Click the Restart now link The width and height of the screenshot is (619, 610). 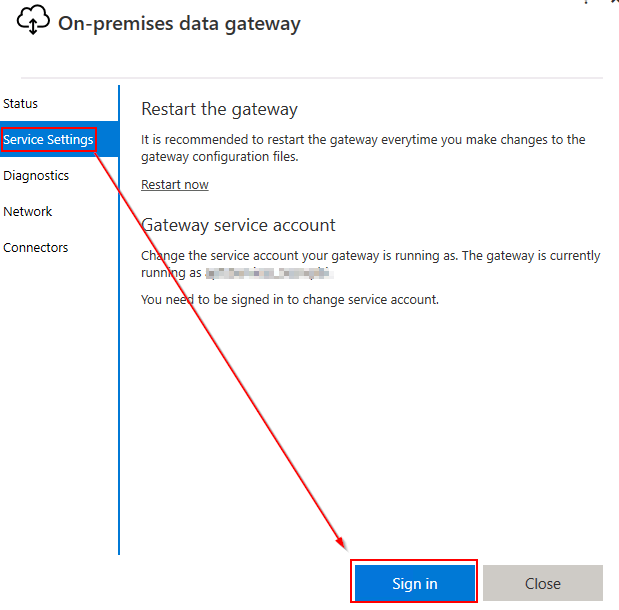coord(175,185)
